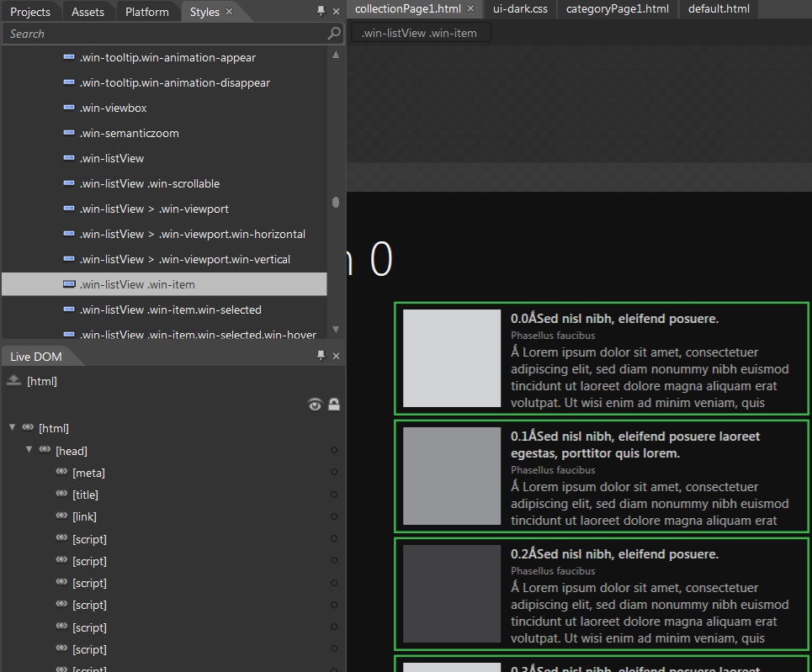Toggle the visibility circle for the [link] node

click(334, 517)
